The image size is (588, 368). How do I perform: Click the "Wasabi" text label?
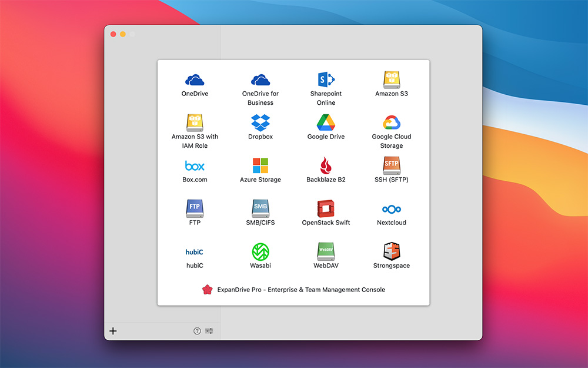[260, 266]
